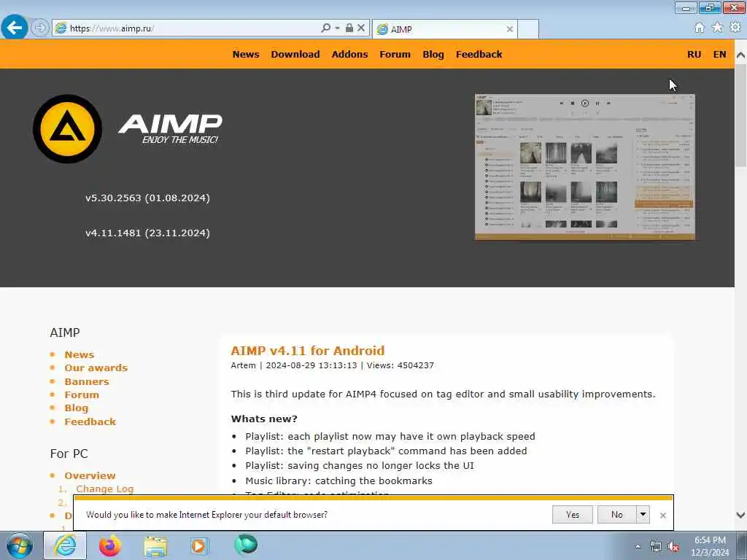Open the muted volume tray icon
Screen dimensions: 747x560
click(673, 547)
